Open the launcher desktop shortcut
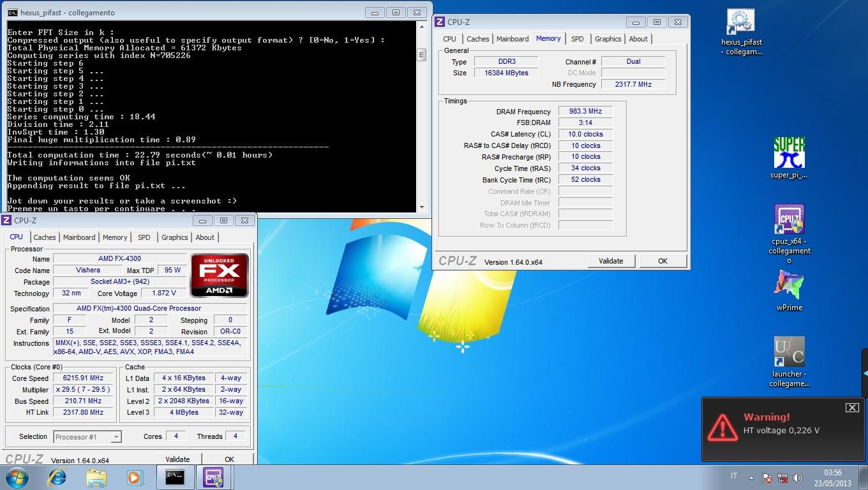Image resolution: width=868 pixels, height=490 pixels. coord(789,362)
